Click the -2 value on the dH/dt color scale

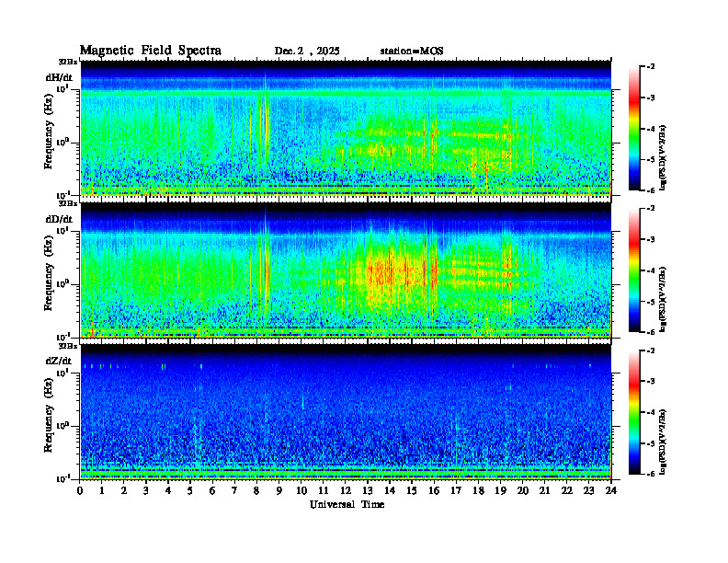pos(651,67)
